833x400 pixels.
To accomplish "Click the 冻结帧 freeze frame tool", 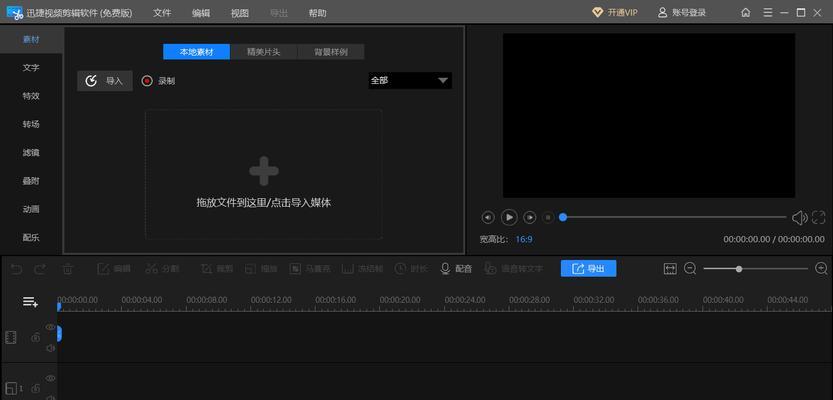I will click(x=362, y=269).
